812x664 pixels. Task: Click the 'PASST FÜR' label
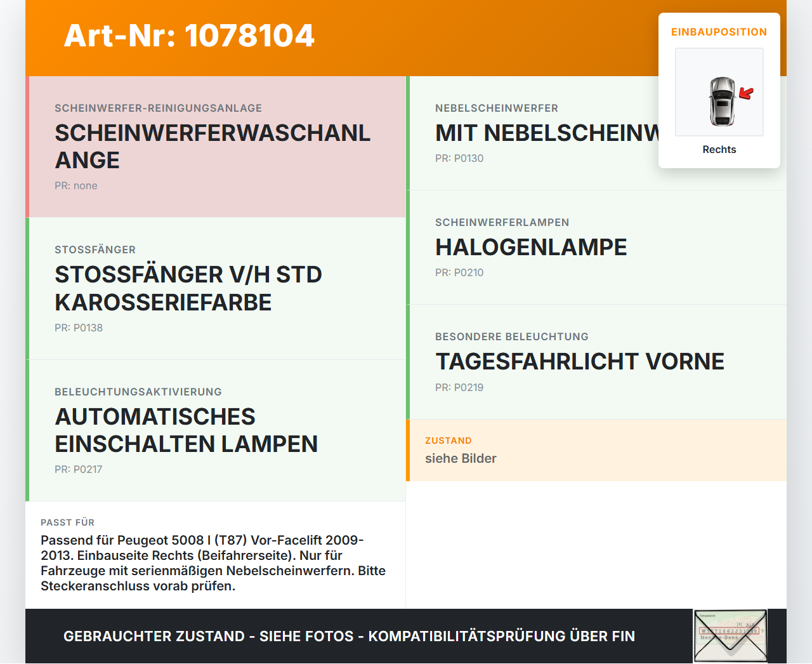[68, 522]
